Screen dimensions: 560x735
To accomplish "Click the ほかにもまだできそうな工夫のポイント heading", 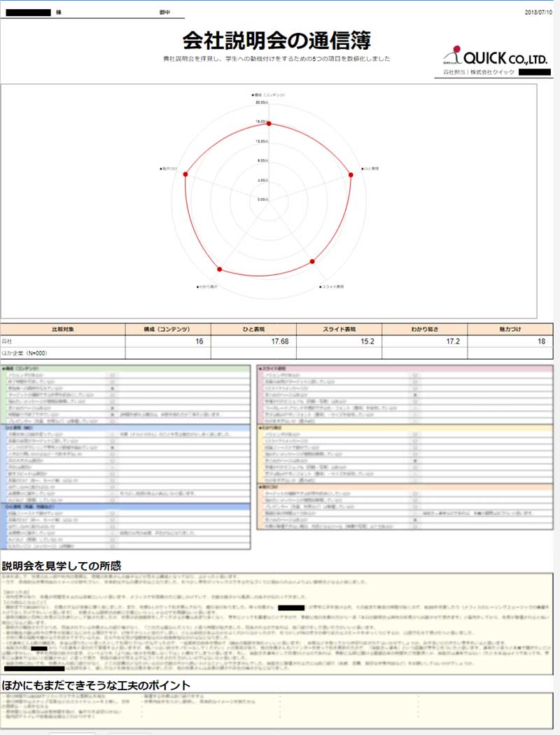I will [96, 685].
